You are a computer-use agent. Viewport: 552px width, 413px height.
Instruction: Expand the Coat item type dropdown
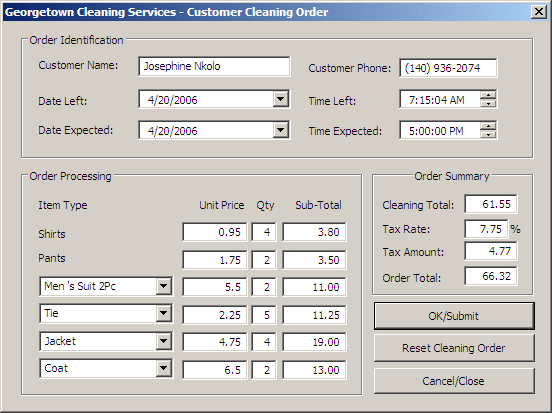click(164, 368)
